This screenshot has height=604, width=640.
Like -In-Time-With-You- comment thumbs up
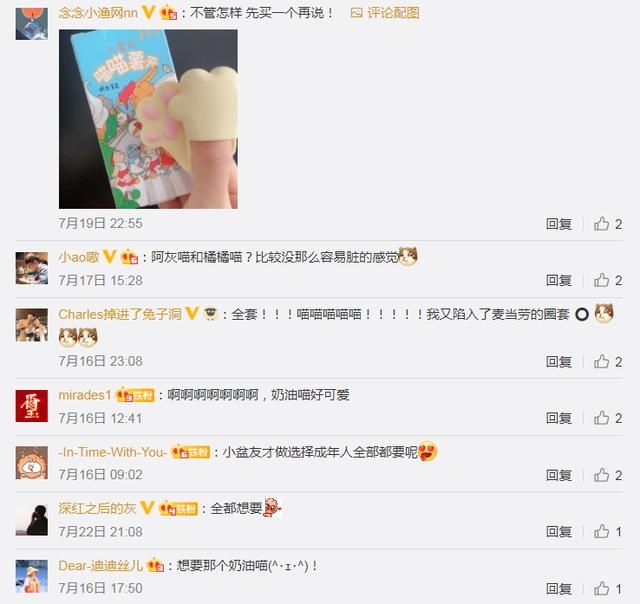601,475
